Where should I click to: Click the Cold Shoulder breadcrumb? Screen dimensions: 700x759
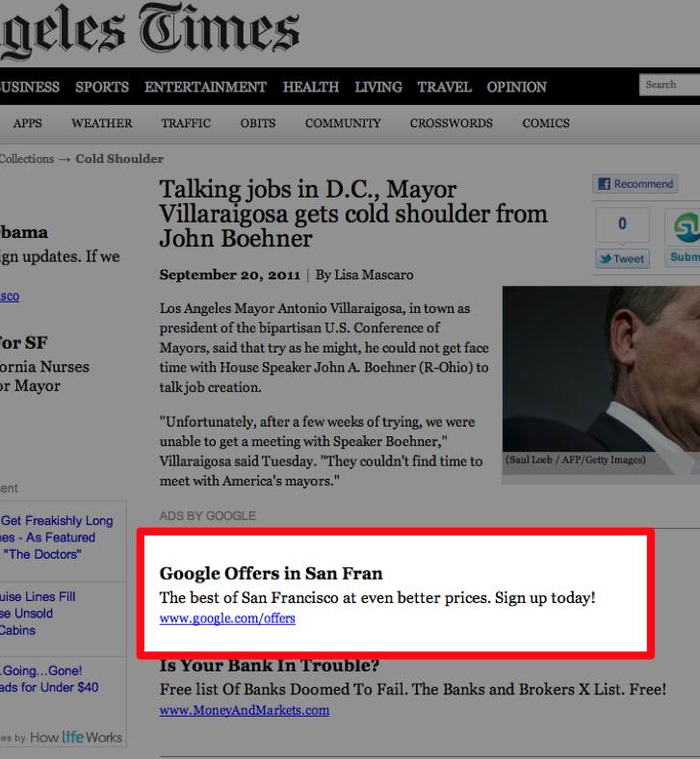[119, 159]
